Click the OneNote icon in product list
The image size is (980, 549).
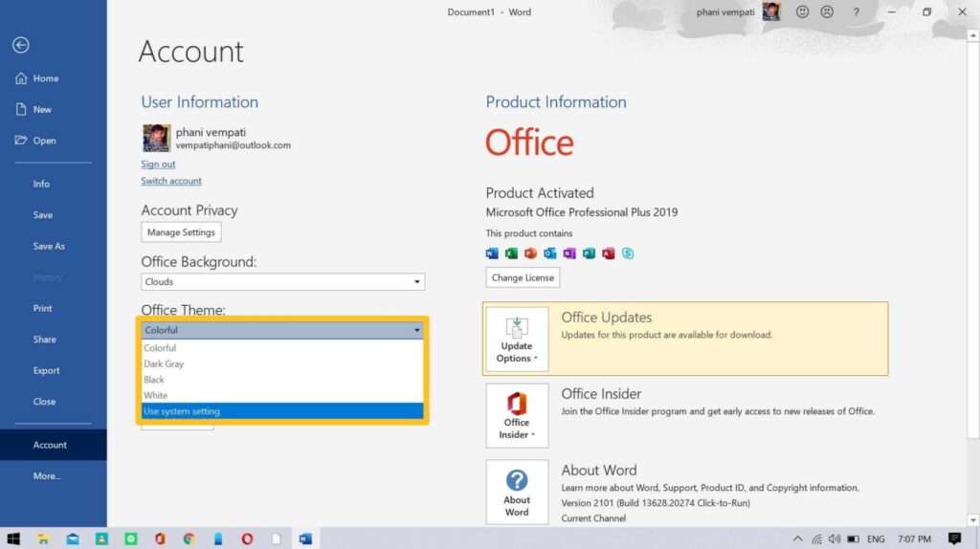pos(569,253)
